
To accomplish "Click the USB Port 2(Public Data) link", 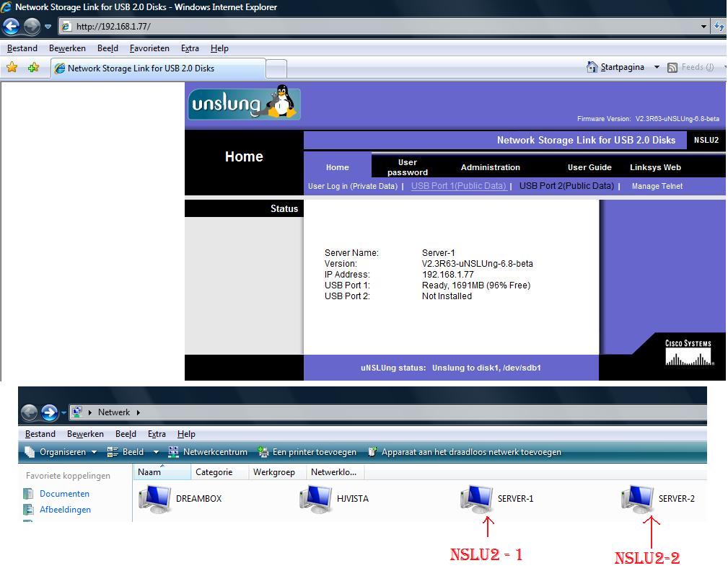I will coord(566,186).
